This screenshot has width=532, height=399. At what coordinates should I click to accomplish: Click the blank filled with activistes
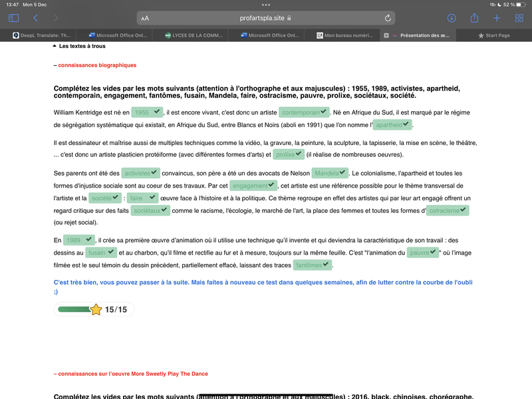click(140, 173)
